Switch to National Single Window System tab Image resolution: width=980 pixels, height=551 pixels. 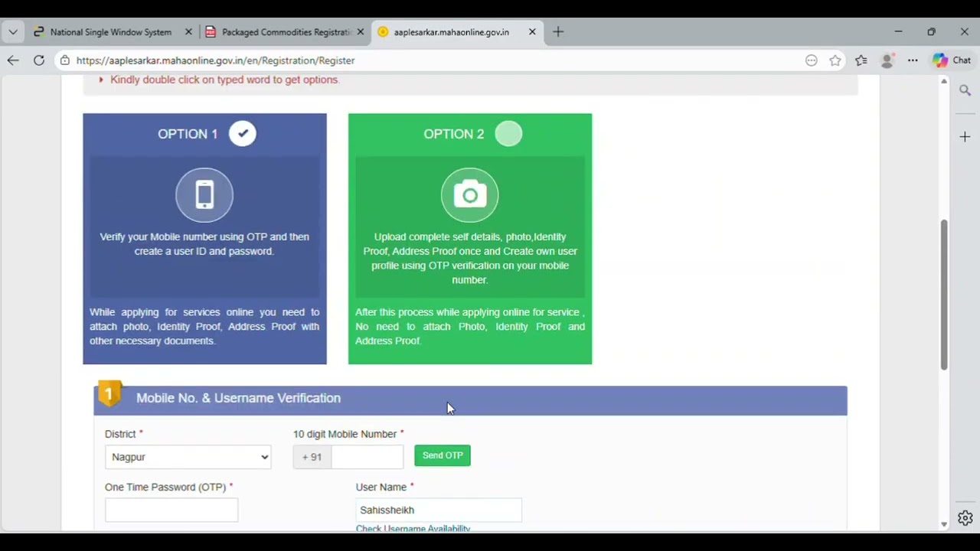click(111, 32)
